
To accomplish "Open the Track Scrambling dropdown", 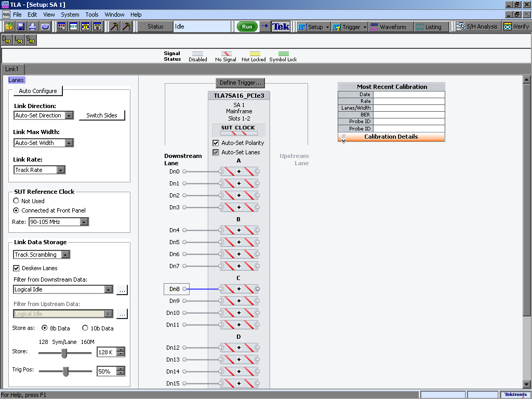I will (66, 255).
